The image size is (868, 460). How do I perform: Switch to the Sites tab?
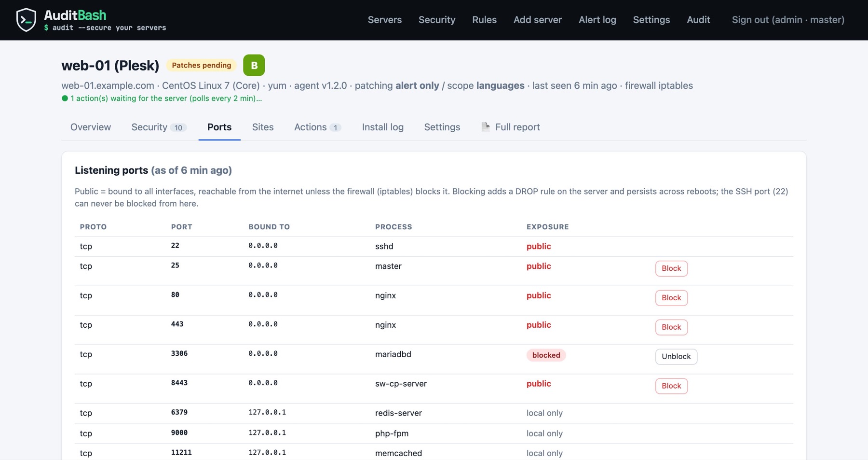(263, 127)
